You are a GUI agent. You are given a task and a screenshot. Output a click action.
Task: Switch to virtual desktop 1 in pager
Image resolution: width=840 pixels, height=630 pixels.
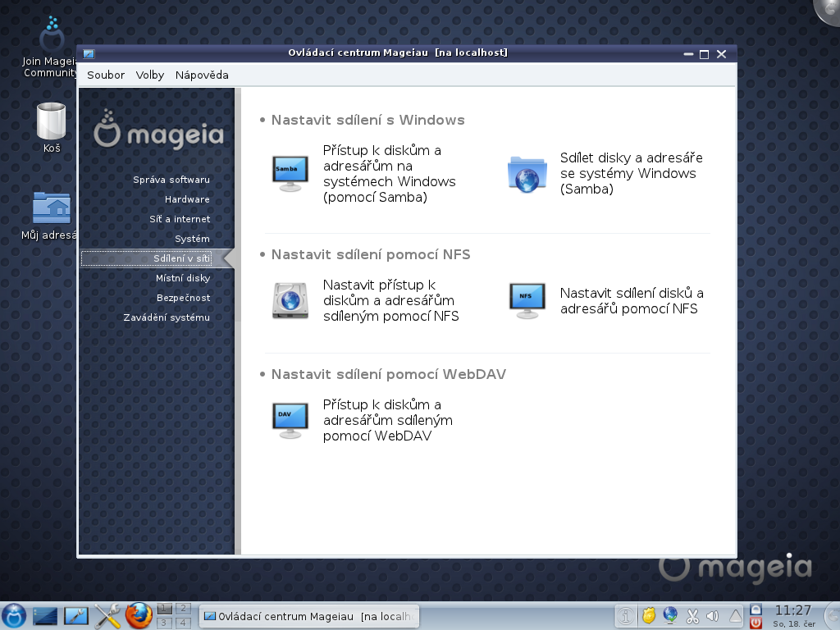(165, 608)
